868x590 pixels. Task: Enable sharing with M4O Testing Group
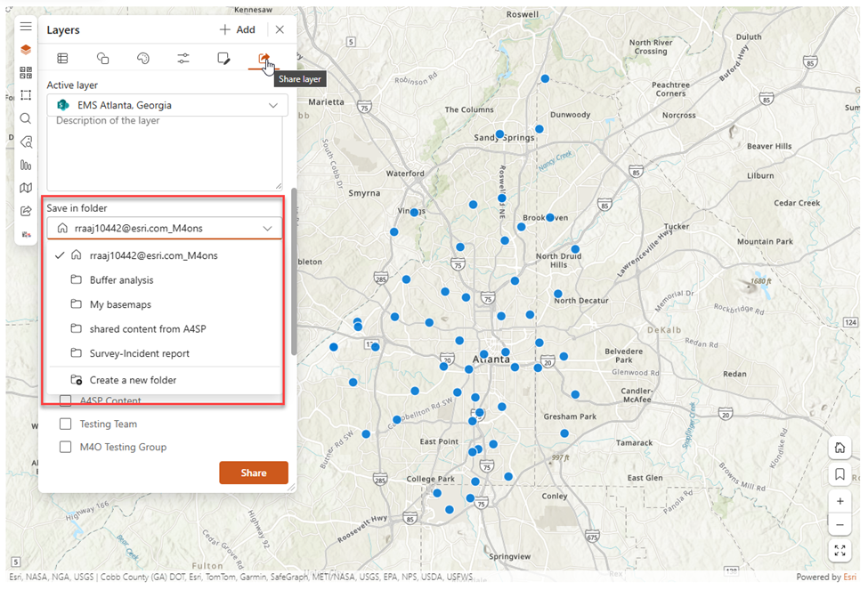pos(65,448)
